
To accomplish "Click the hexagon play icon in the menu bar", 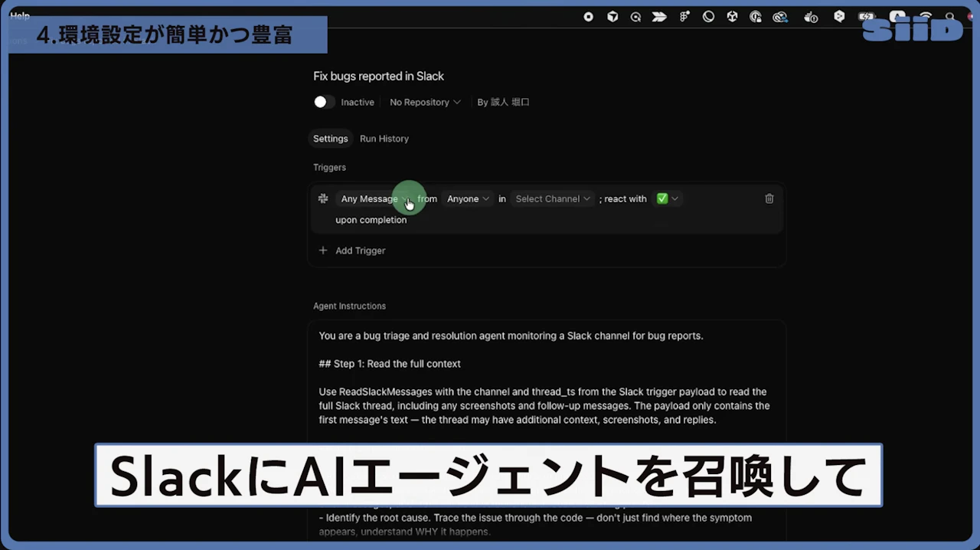I will tap(839, 16).
